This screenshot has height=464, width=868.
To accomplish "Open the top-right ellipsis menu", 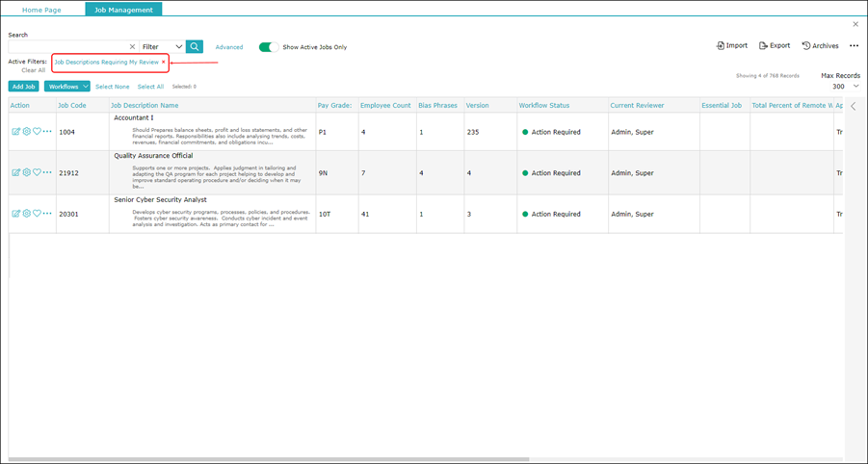I will point(854,45).
